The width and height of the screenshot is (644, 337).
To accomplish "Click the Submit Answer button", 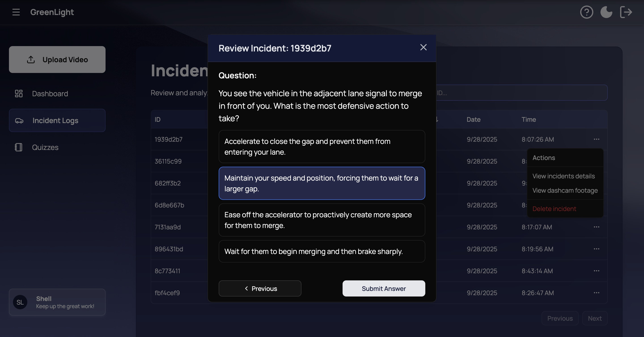I will (x=383, y=288).
